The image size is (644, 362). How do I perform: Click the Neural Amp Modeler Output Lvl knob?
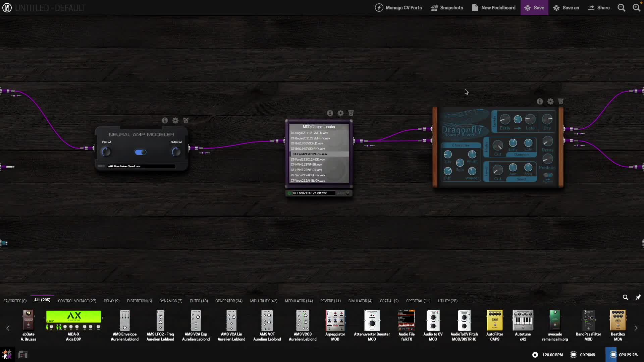click(x=176, y=152)
